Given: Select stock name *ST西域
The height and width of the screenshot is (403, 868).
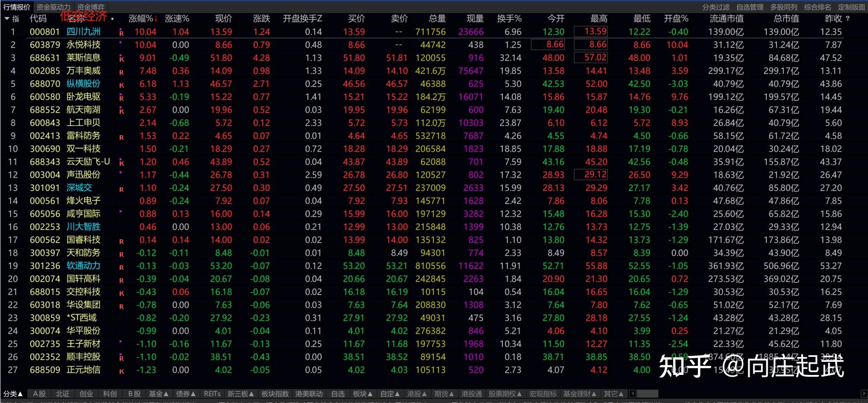Looking at the screenshot, I should point(81,318).
